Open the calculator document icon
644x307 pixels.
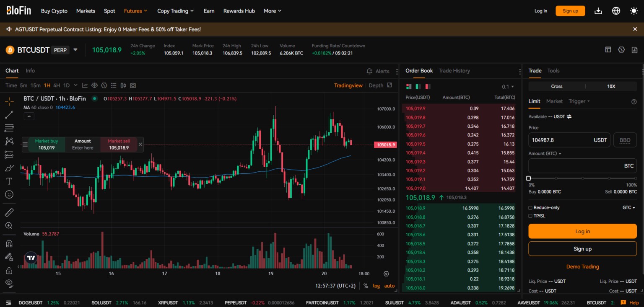coord(634,49)
